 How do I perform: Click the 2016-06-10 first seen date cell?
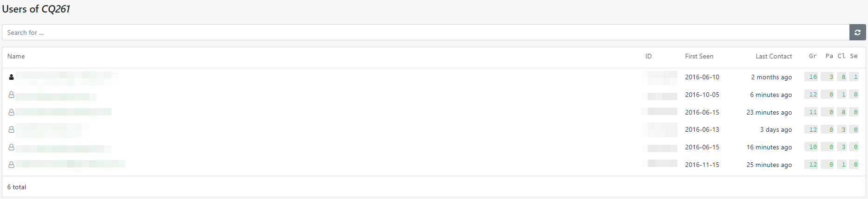(x=702, y=77)
